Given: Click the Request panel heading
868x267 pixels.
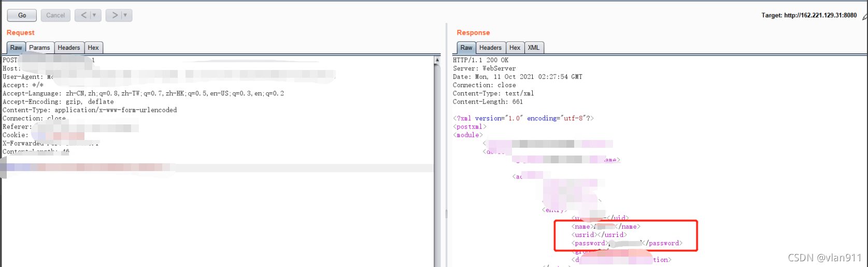Looking at the screenshot, I should tap(21, 33).
